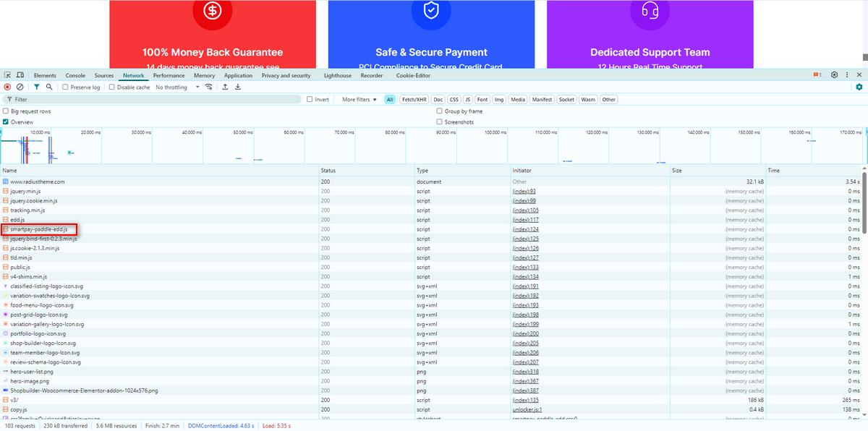Open the network search magnifier

[x=49, y=87]
